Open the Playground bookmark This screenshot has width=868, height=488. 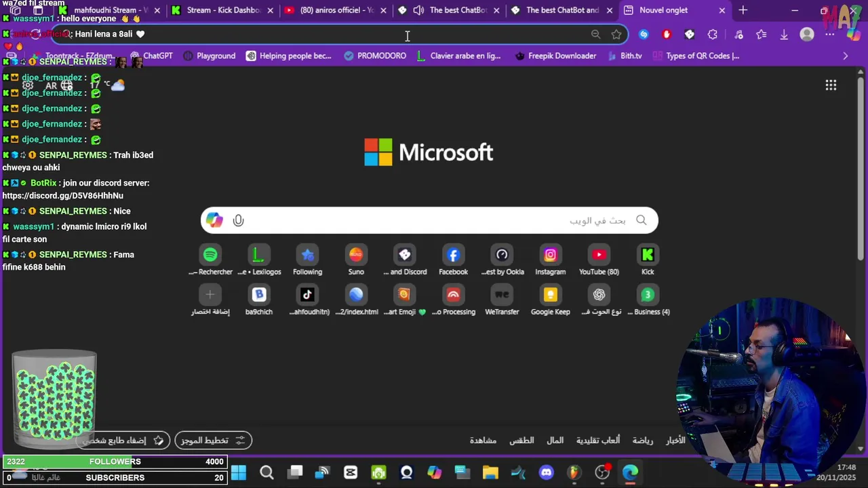pos(209,56)
